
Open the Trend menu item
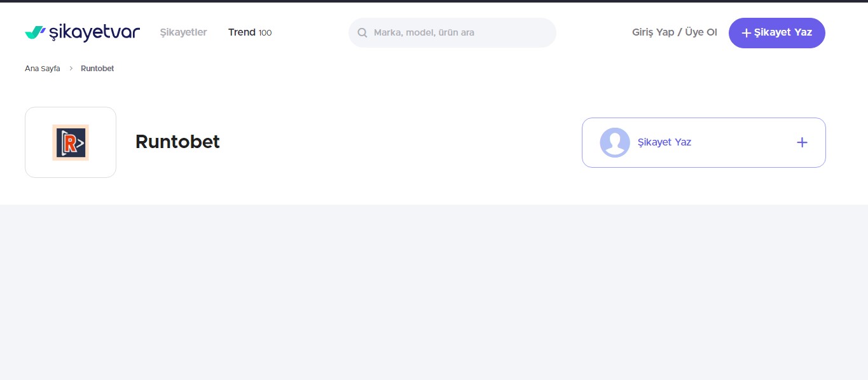(242, 32)
